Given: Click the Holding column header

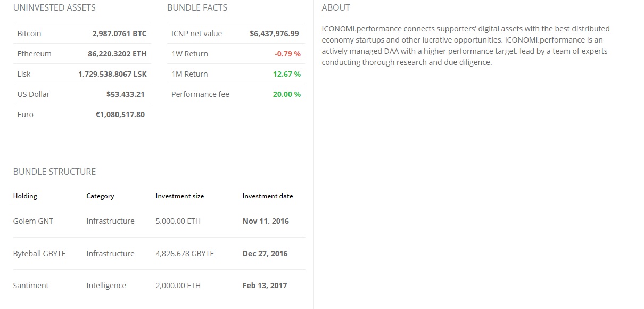Looking at the screenshot, I should click(25, 196).
